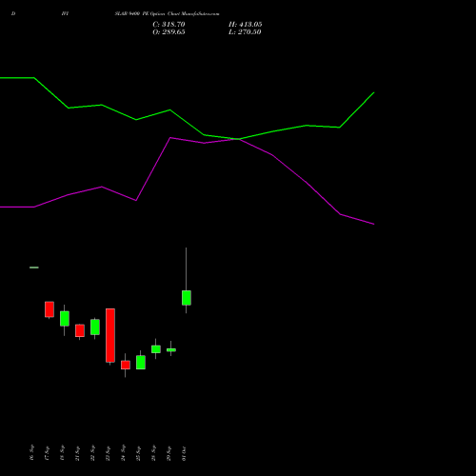
Task: Click the 24 Sep date axis label
Action: coord(123,453)
